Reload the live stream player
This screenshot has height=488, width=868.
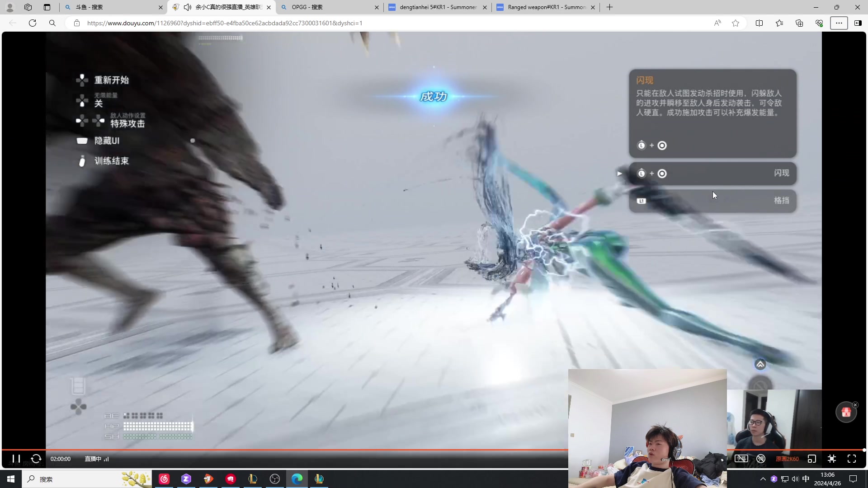coord(36,459)
